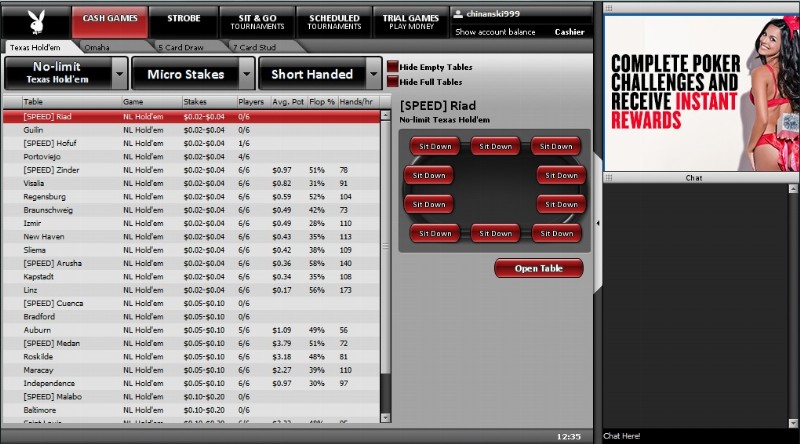This screenshot has height=444, width=800.
Task: Select the Visalia table row
Action: pos(191,183)
